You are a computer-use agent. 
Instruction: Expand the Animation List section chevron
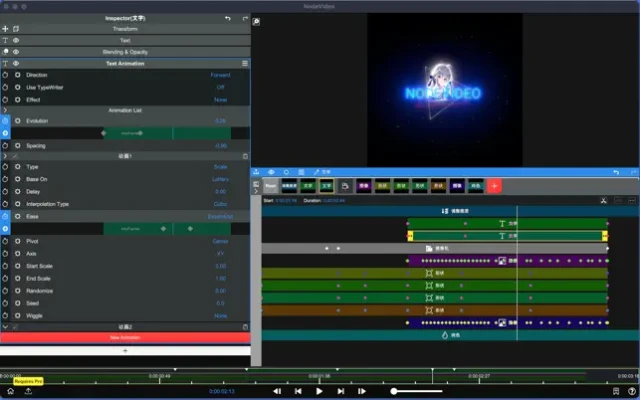point(5,110)
